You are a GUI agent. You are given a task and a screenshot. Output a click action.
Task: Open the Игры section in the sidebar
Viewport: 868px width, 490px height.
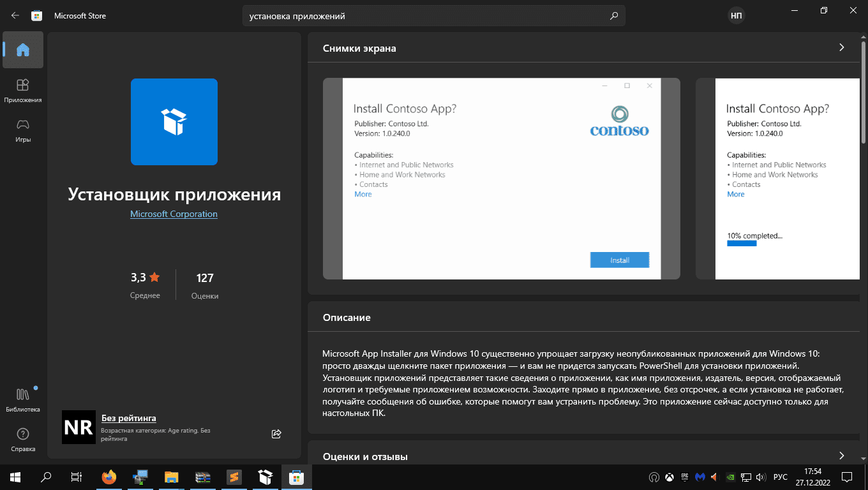[23, 130]
